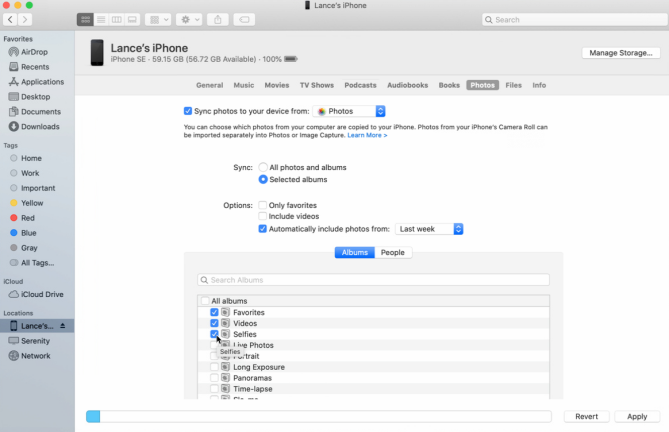Image resolution: width=669 pixels, height=432 pixels.
Task: Select All photos and albums radio
Action: [x=263, y=167]
